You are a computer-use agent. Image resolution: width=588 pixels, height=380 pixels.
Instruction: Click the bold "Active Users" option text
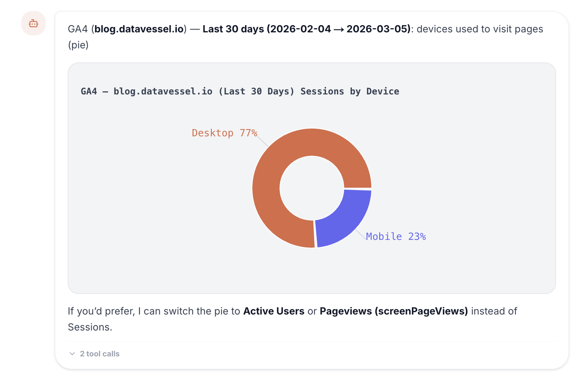273,311
